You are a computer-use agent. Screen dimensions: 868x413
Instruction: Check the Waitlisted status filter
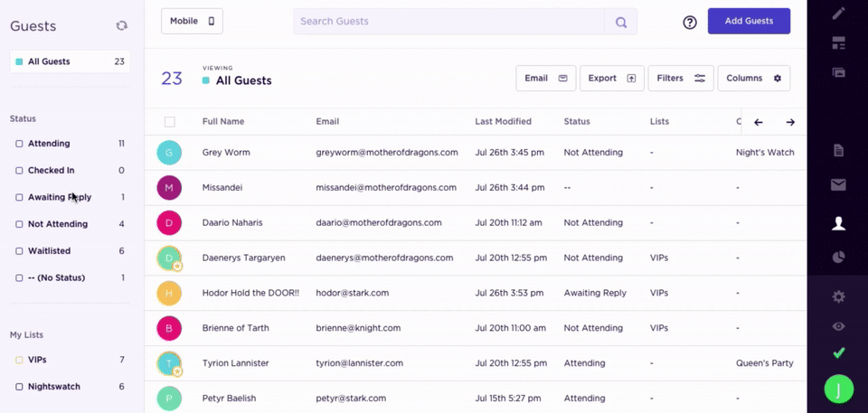(x=20, y=251)
